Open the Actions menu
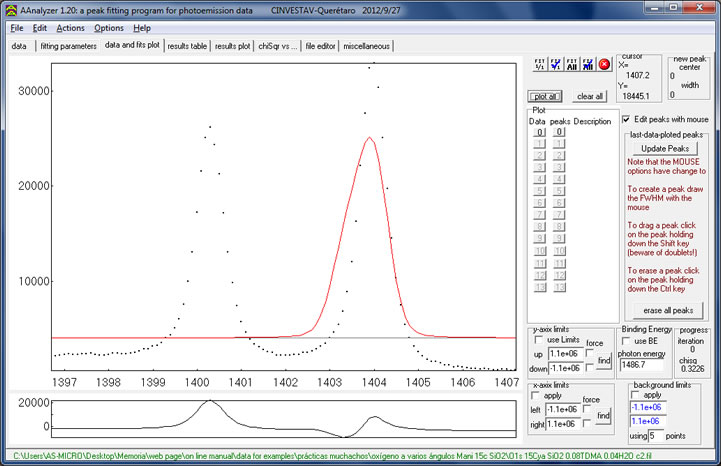Image resolution: width=721 pixels, height=466 pixels. tap(70, 27)
